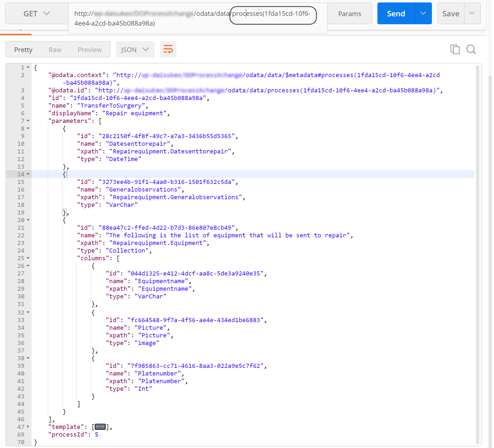Expand the template array at line 47
The width and height of the screenshot is (494, 448).
(28, 427)
